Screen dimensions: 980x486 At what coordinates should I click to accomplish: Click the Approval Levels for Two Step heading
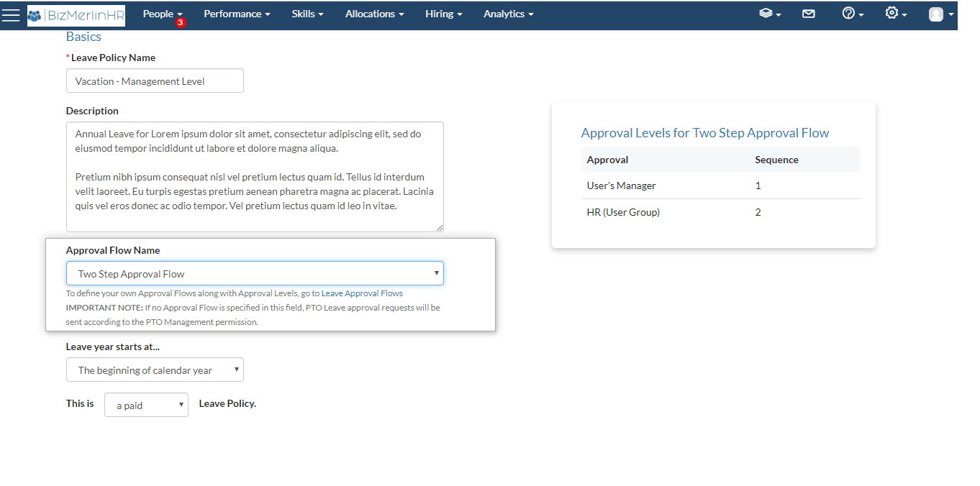(x=705, y=133)
